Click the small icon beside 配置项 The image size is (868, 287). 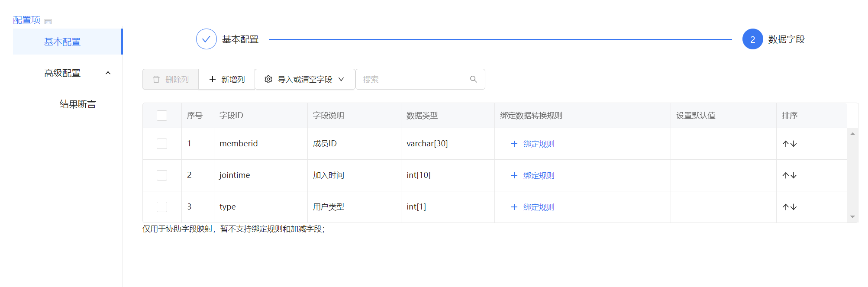tap(48, 21)
